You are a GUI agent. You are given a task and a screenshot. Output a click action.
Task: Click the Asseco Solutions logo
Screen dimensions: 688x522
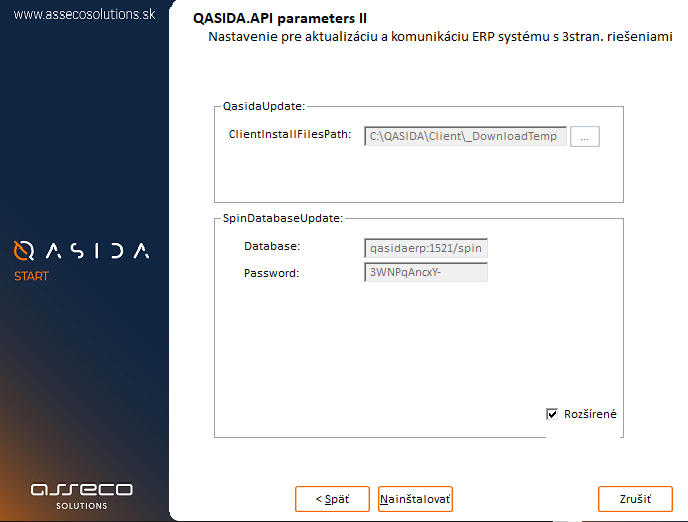coord(82,497)
